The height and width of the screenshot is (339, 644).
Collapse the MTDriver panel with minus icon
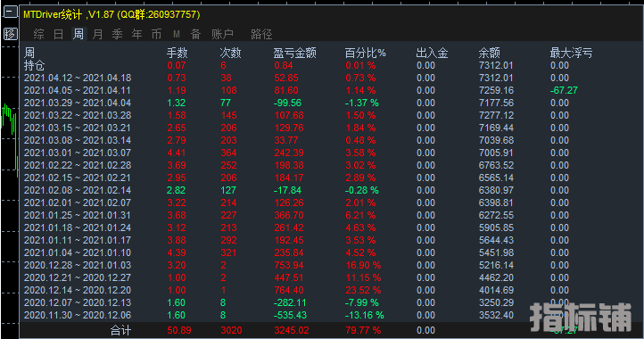pos(11,12)
